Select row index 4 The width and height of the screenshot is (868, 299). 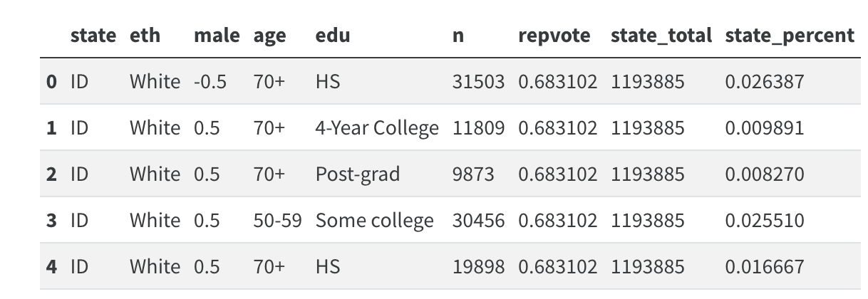point(51,267)
